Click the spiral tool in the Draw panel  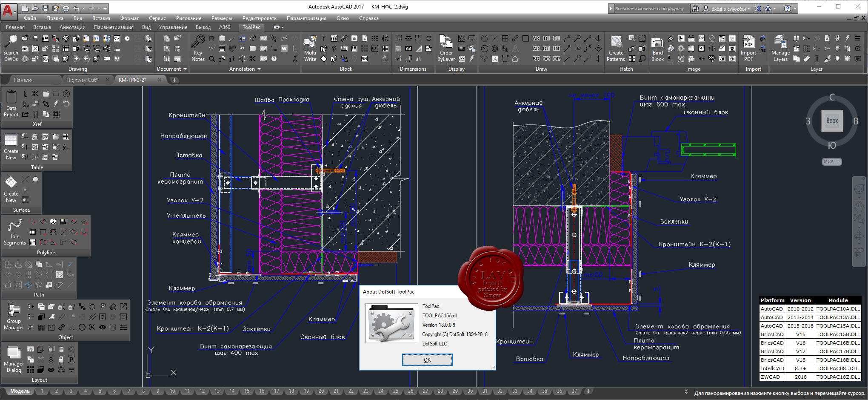[485, 38]
